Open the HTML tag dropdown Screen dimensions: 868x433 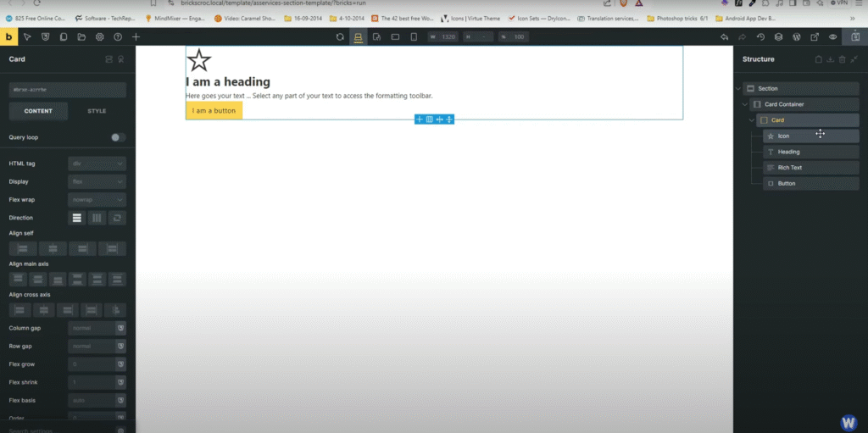click(x=97, y=164)
